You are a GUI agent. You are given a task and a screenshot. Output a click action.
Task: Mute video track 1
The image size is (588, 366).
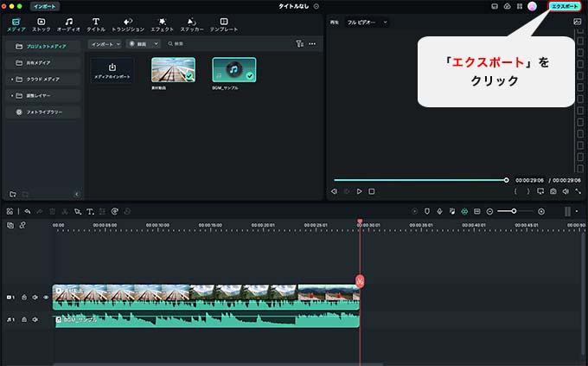(x=35, y=298)
